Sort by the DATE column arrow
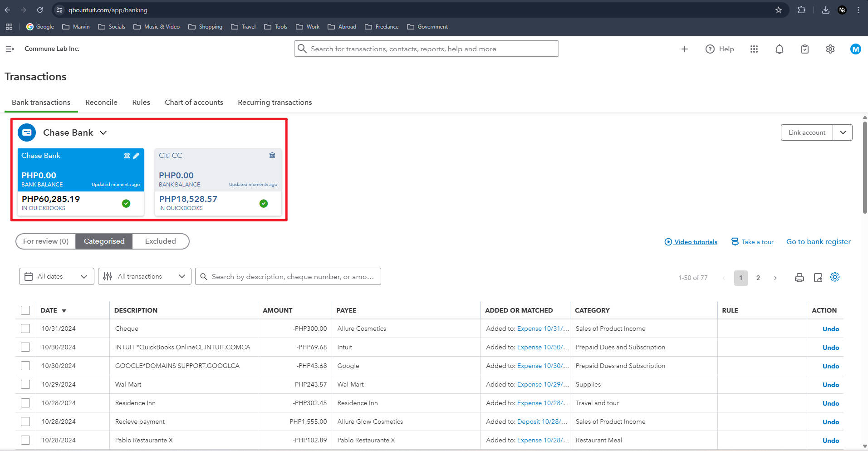Image resolution: width=868 pixels, height=451 pixels. (64, 311)
